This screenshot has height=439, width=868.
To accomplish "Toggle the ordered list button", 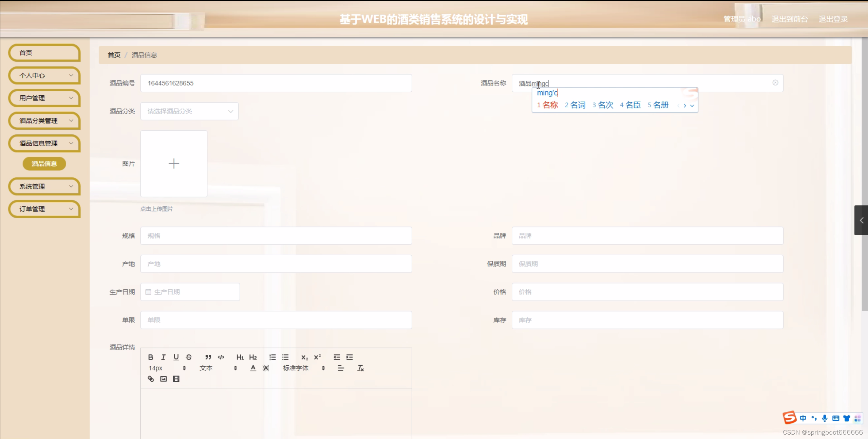I will [272, 357].
